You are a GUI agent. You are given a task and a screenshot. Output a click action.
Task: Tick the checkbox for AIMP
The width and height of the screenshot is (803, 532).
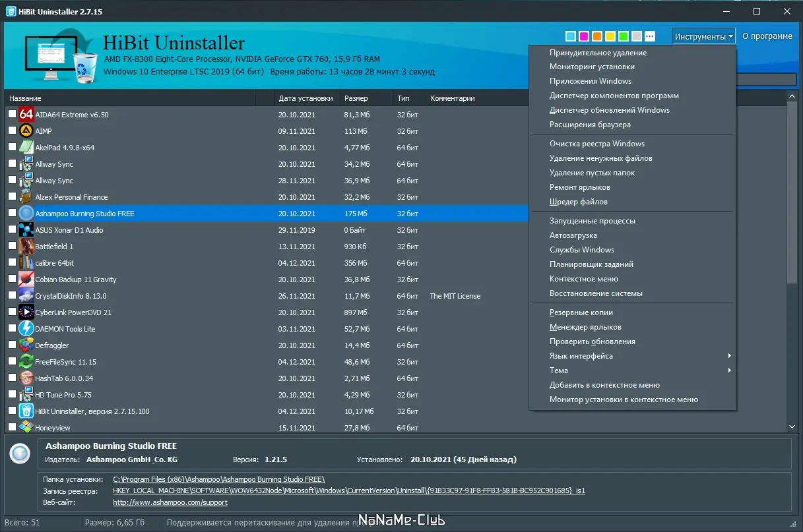12,131
